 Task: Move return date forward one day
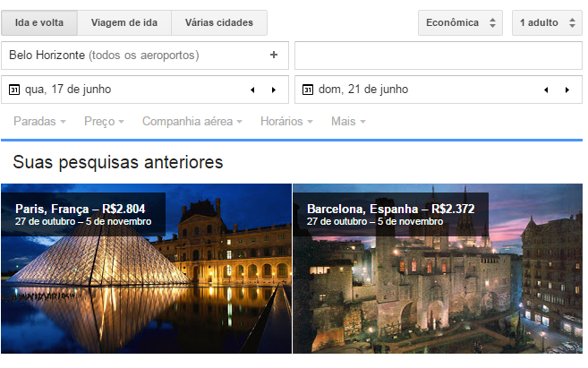(567, 90)
